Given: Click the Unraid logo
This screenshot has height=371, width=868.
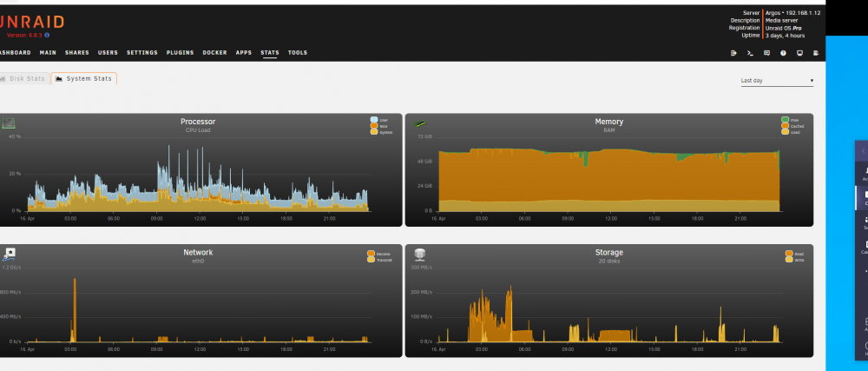Looking at the screenshot, I should point(32,22).
